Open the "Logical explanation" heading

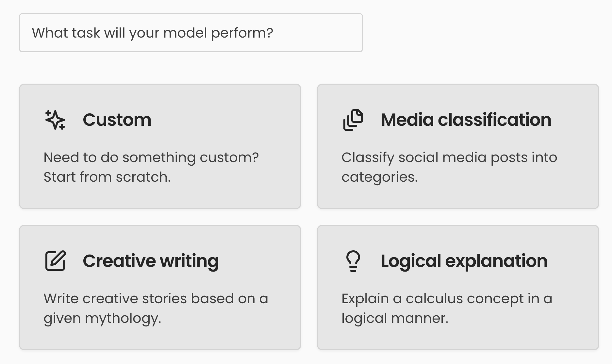[464, 261]
